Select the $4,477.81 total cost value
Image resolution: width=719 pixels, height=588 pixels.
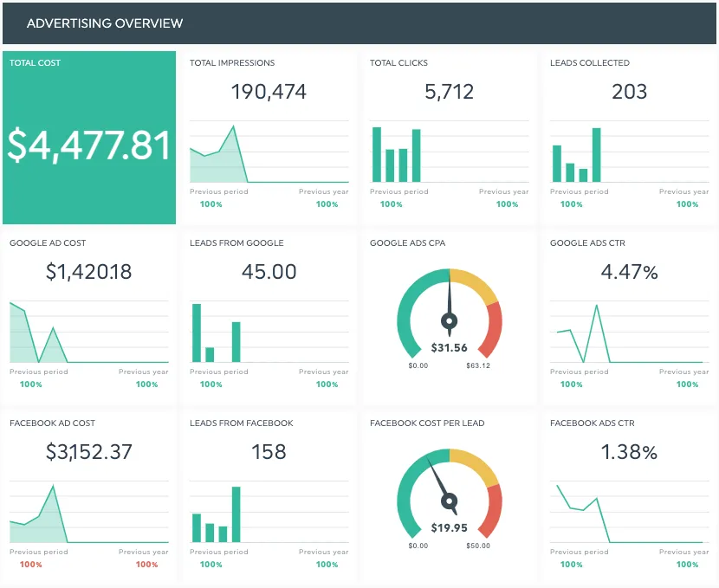(x=89, y=145)
